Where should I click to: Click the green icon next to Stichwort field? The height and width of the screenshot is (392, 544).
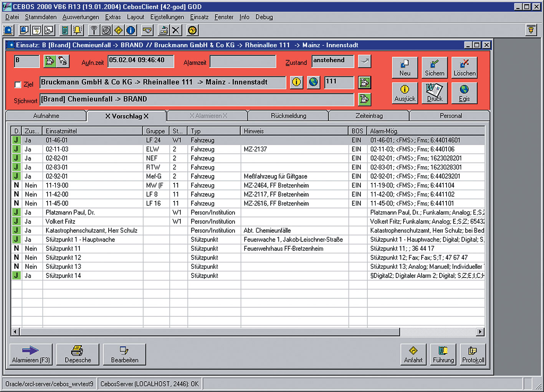click(x=364, y=99)
